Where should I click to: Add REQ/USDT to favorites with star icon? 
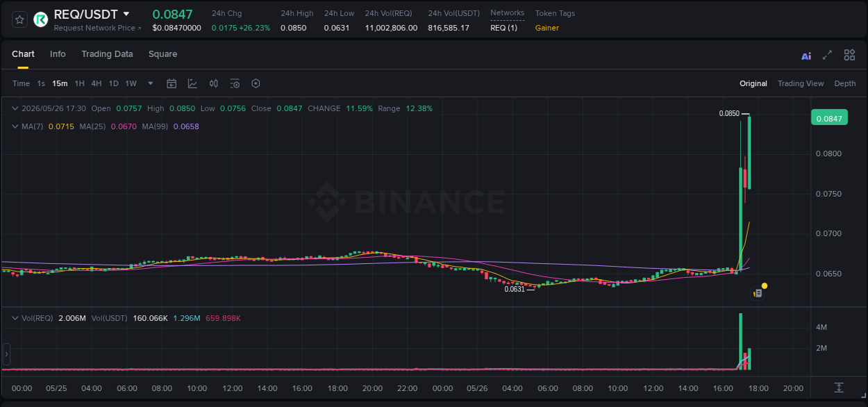click(x=19, y=19)
